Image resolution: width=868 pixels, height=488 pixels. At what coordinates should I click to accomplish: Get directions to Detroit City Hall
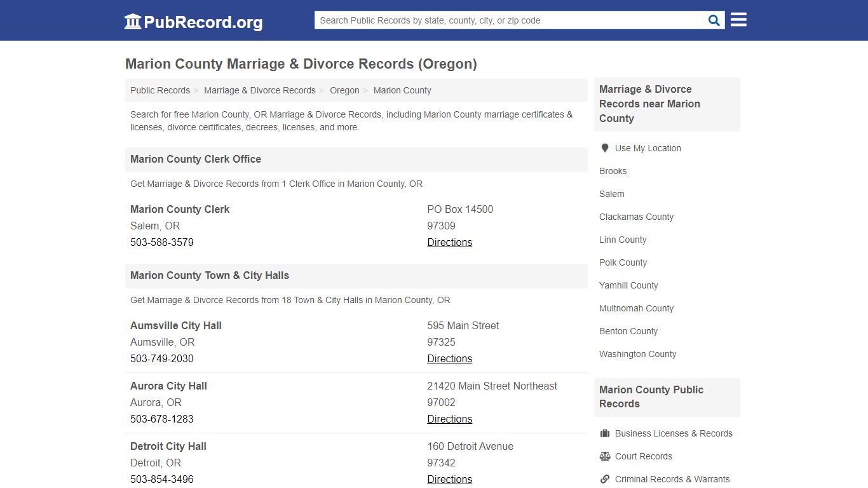(x=450, y=479)
